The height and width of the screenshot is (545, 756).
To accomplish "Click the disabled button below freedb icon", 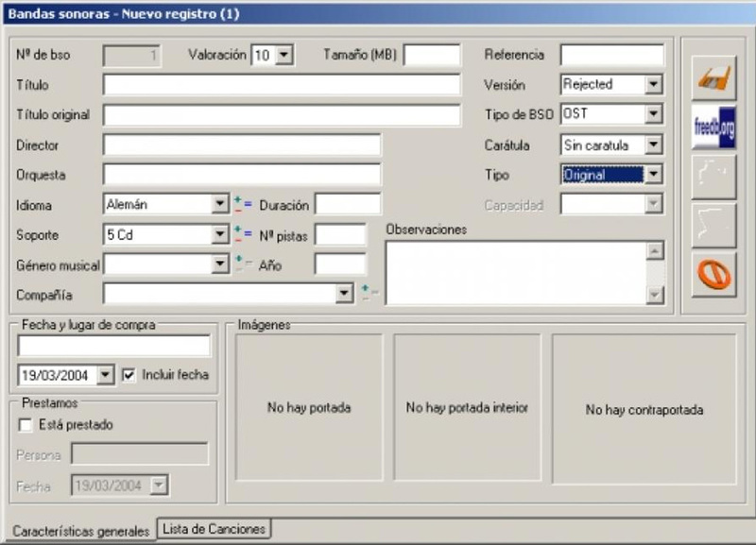I will [714, 177].
